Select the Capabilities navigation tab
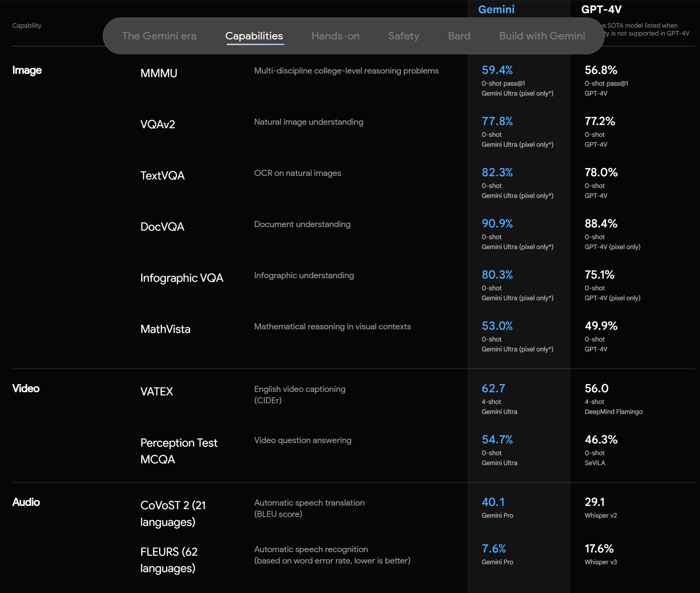Screen dimensions: 700x593 (254, 36)
